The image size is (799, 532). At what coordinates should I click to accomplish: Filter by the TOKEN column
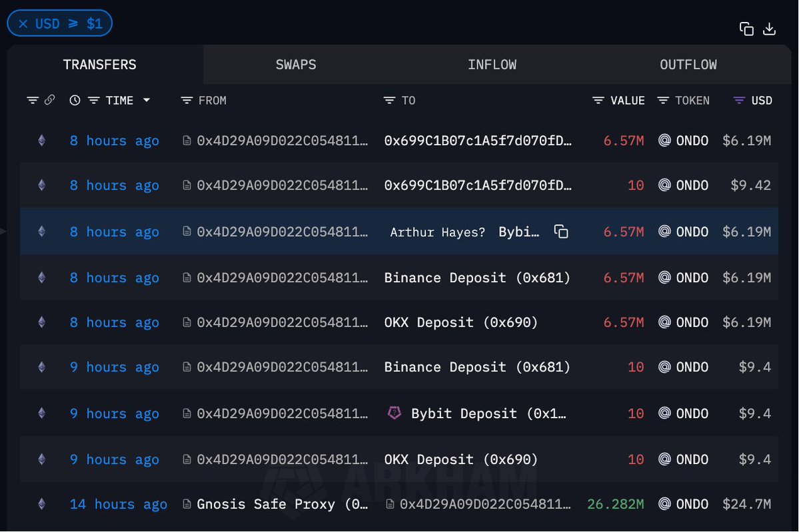[x=663, y=101]
